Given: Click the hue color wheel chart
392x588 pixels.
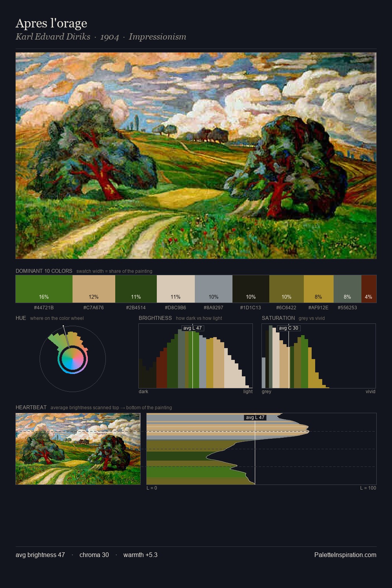Looking at the screenshot, I should (x=73, y=359).
